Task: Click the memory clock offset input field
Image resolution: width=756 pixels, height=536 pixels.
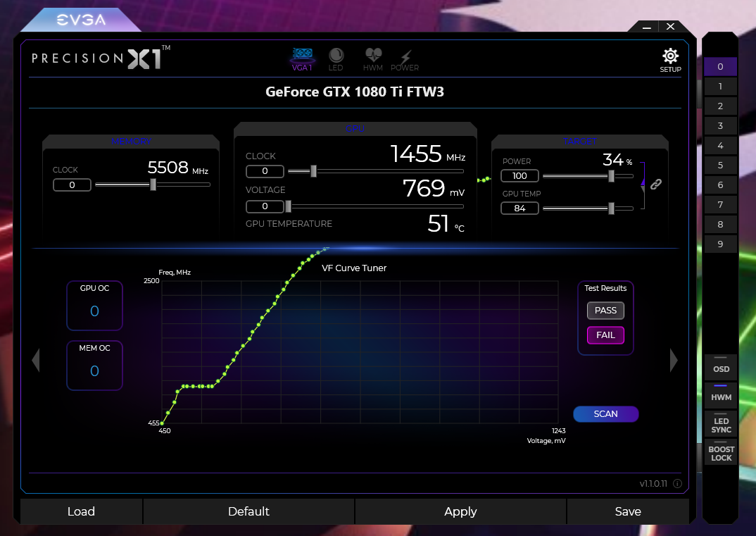Action: 72,185
